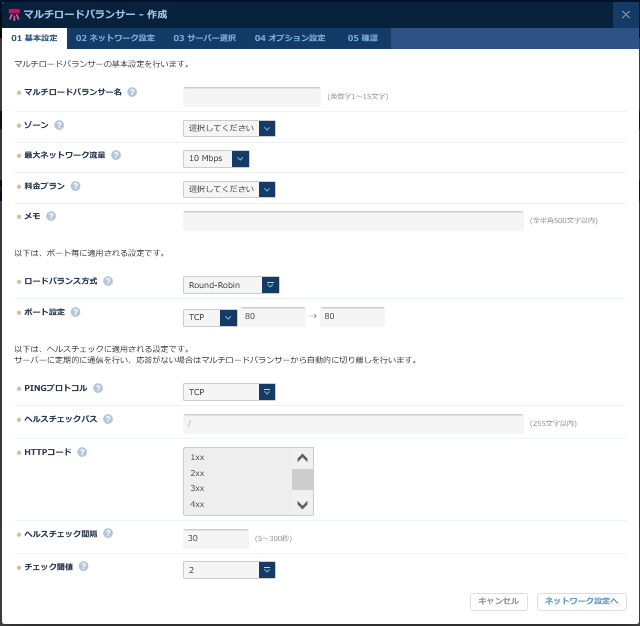
Task: Click help icon beside PINGプロトコル
Action: coord(98,388)
